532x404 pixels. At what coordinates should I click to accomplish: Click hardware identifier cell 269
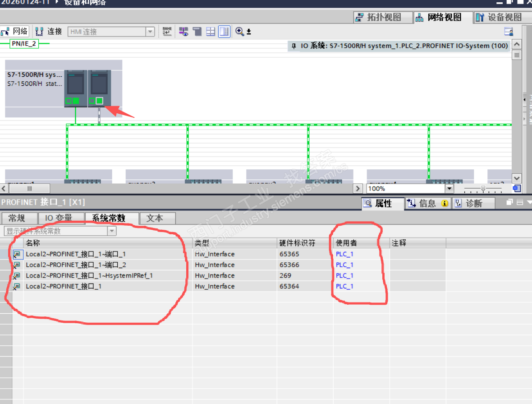click(x=305, y=275)
